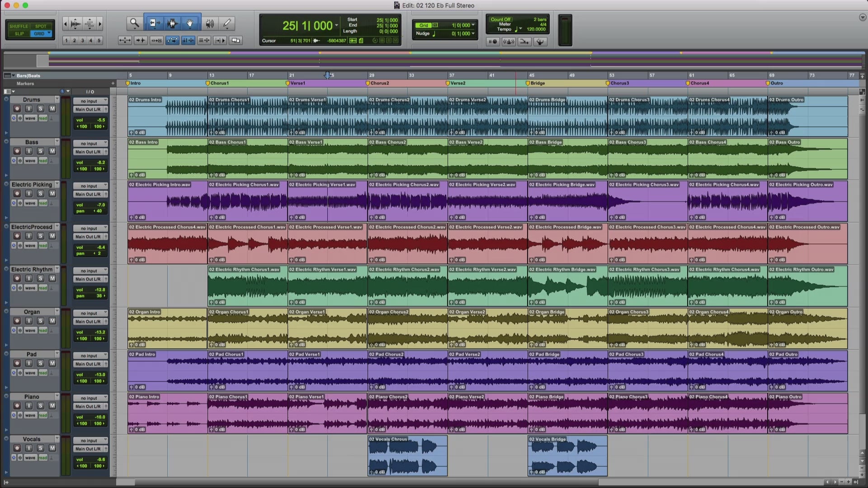This screenshot has height=488, width=868.
Task: Open the Grid value dropdown
Action: pyautogui.click(x=473, y=25)
